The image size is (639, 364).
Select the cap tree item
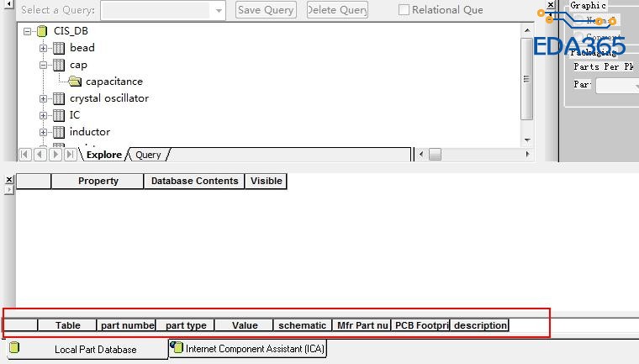click(x=78, y=65)
